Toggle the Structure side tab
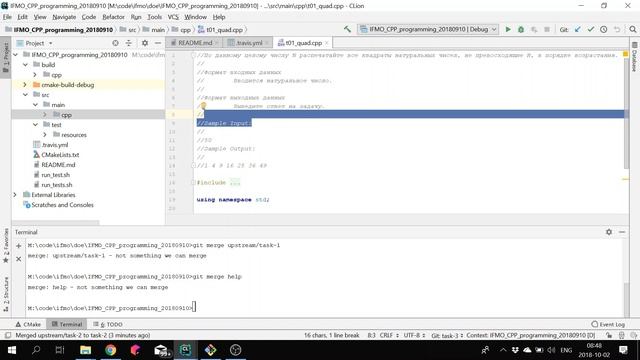This screenshot has width=640, height=360. [x=6, y=294]
